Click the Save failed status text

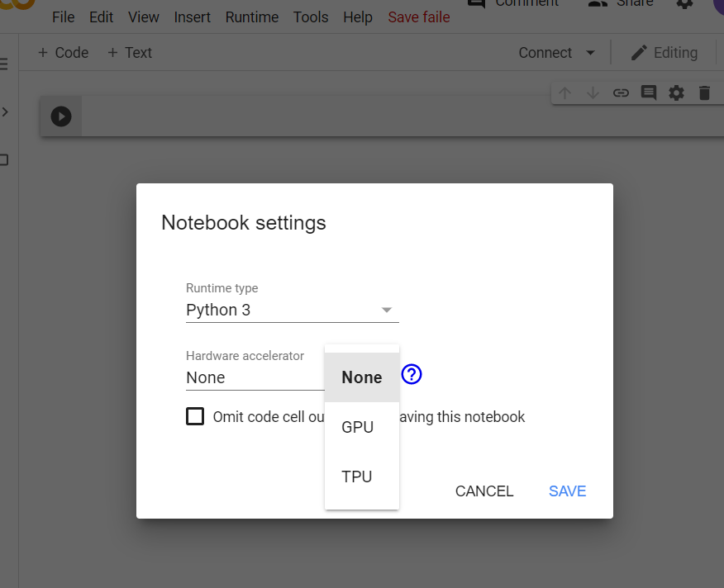[419, 17]
